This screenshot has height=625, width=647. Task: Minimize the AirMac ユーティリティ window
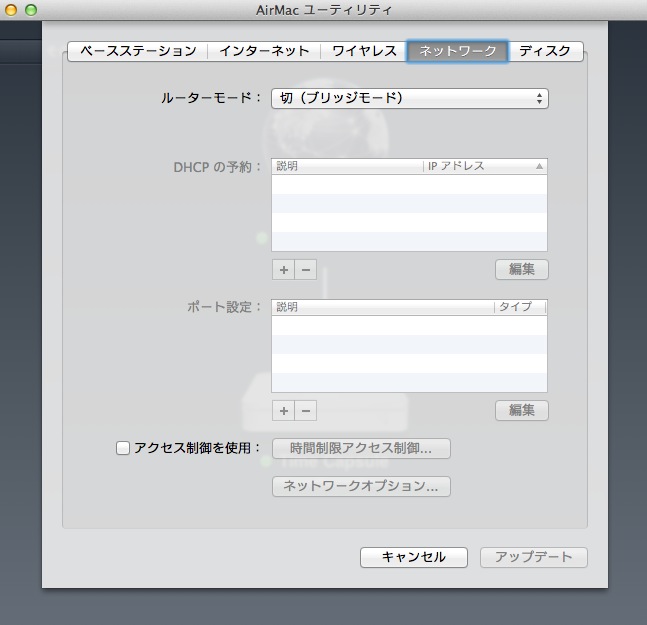pos(11,9)
